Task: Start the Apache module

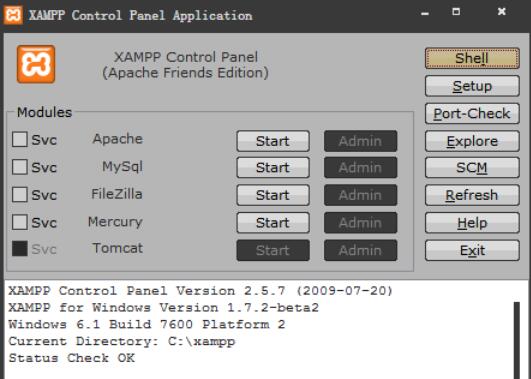Action: click(273, 141)
